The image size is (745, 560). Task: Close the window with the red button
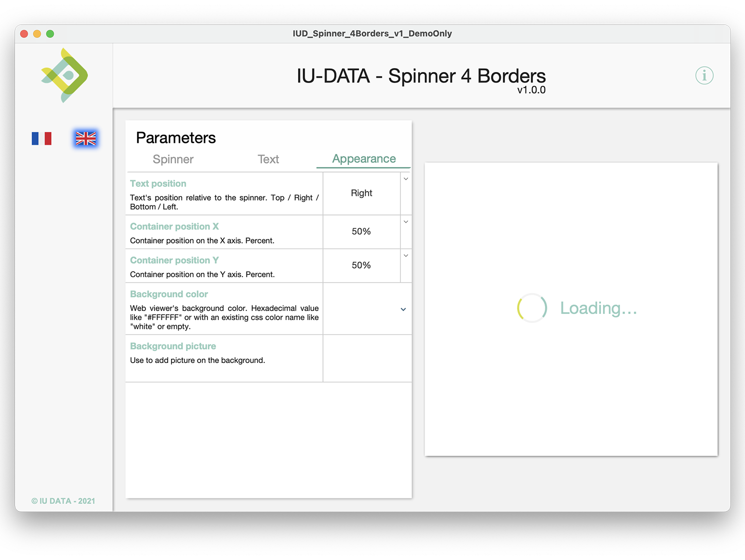[x=24, y=33]
